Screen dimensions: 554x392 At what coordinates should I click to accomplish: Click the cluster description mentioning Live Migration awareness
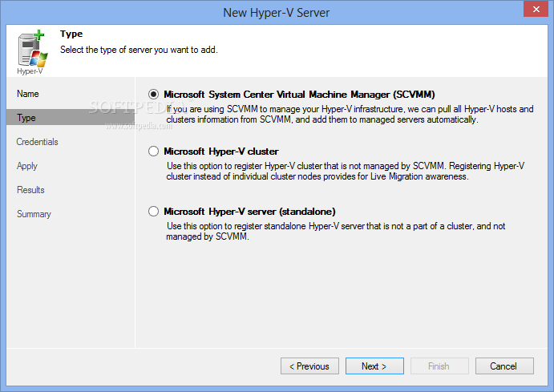(346, 172)
